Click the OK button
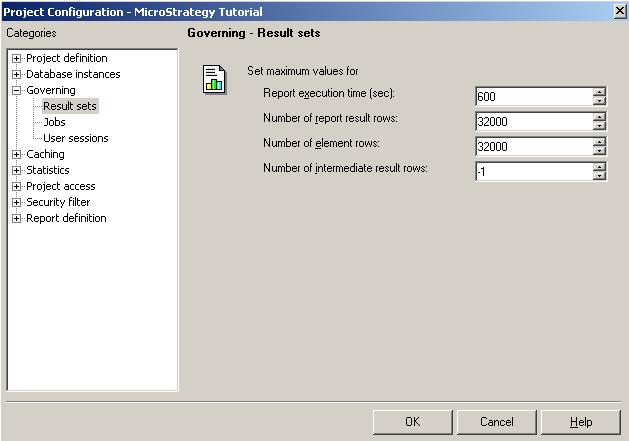 pos(412,422)
